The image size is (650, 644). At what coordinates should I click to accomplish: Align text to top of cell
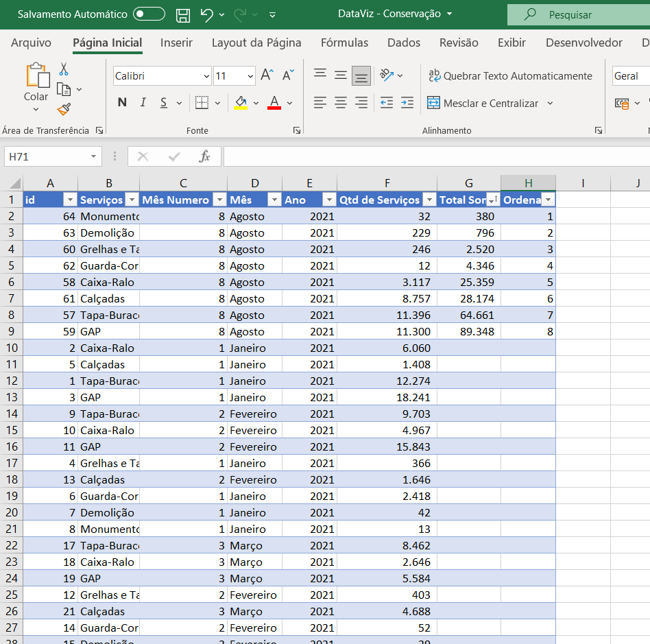[320, 75]
